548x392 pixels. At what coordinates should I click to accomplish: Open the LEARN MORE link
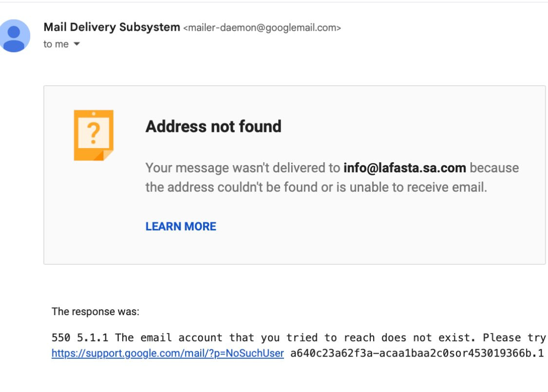tap(181, 226)
